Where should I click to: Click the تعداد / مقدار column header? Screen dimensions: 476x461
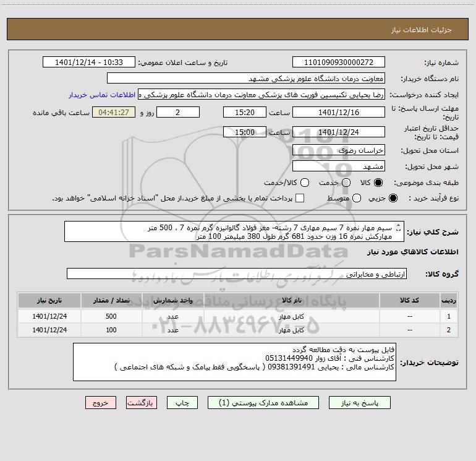point(111,300)
